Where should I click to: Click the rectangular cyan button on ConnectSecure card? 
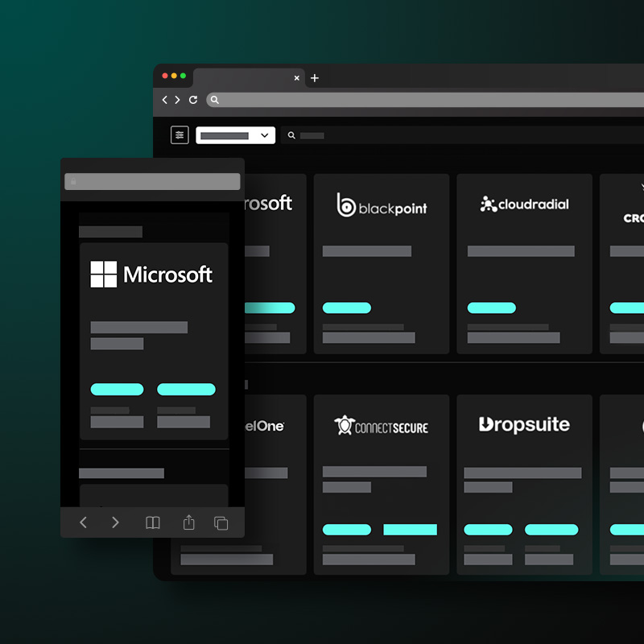(x=410, y=530)
